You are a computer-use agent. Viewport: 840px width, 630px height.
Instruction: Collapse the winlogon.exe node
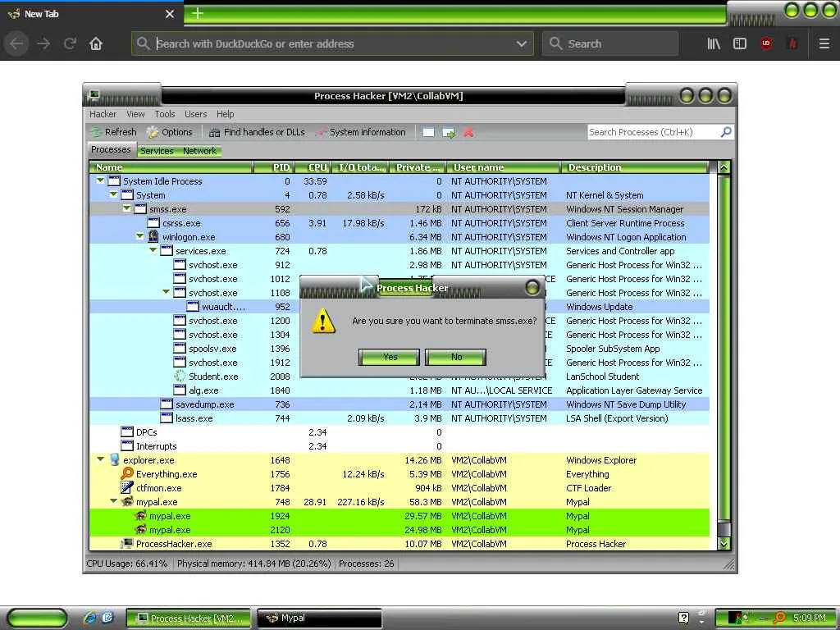(x=139, y=236)
